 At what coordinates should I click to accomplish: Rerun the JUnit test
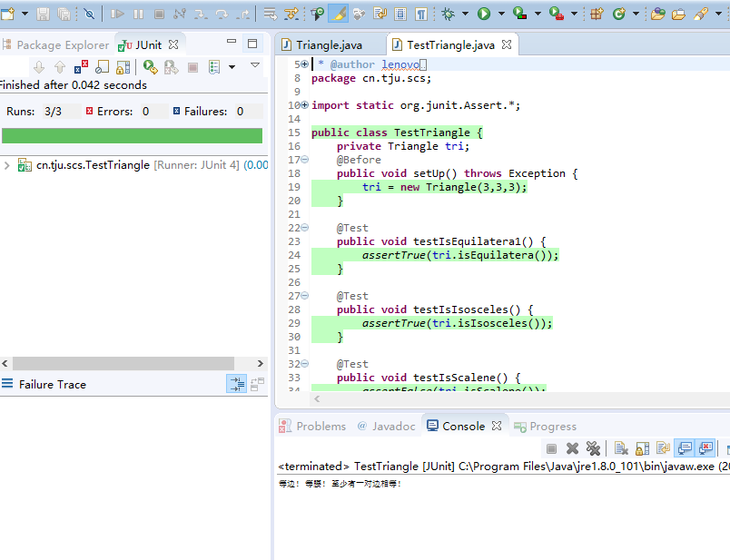150,67
